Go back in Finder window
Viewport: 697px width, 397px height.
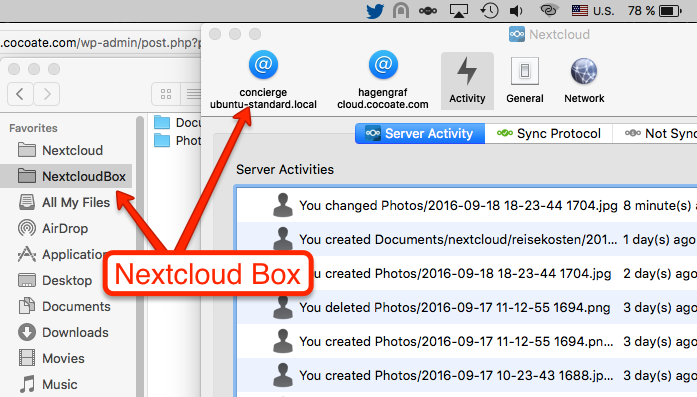(x=20, y=94)
